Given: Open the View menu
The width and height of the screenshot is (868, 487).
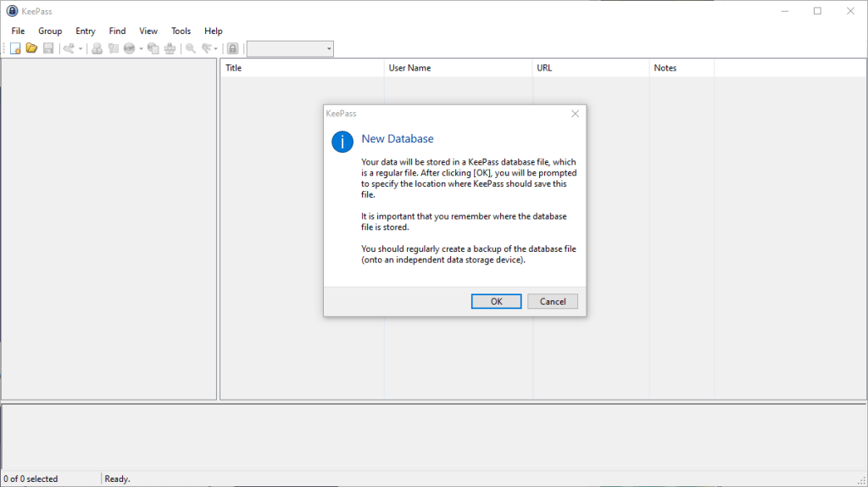Looking at the screenshot, I should click(148, 31).
